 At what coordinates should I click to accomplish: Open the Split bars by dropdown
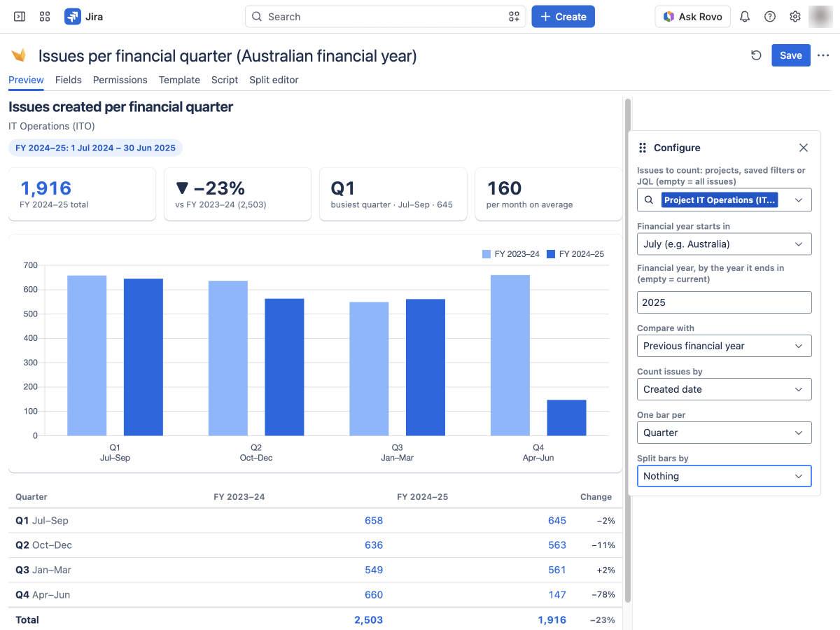pos(724,476)
